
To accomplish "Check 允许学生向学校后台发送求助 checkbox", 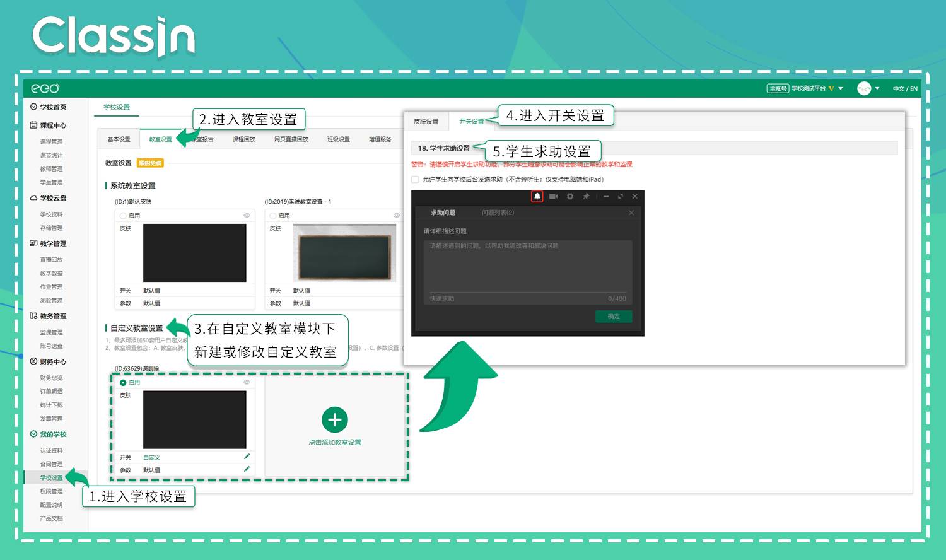I will pos(415,180).
